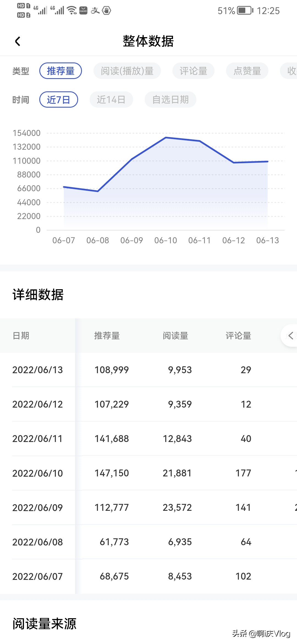Image resolution: width=297 pixels, height=644 pixels.
Task: Tap the 141,688 recommendation value
Action: click(x=112, y=438)
